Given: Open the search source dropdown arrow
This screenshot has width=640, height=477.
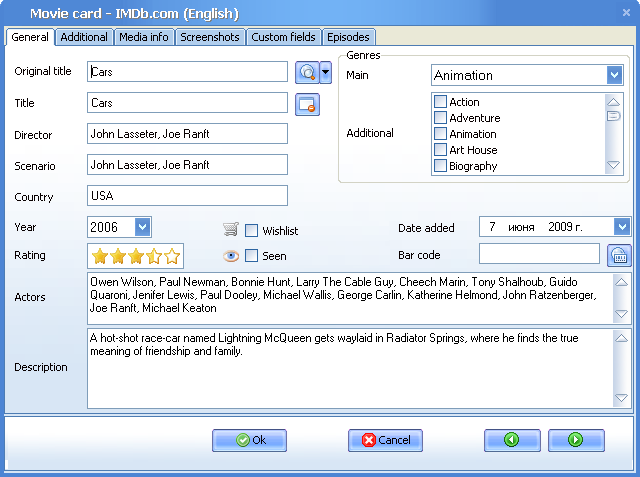Looking at the screenshot, I should click(x=325, y=73).
